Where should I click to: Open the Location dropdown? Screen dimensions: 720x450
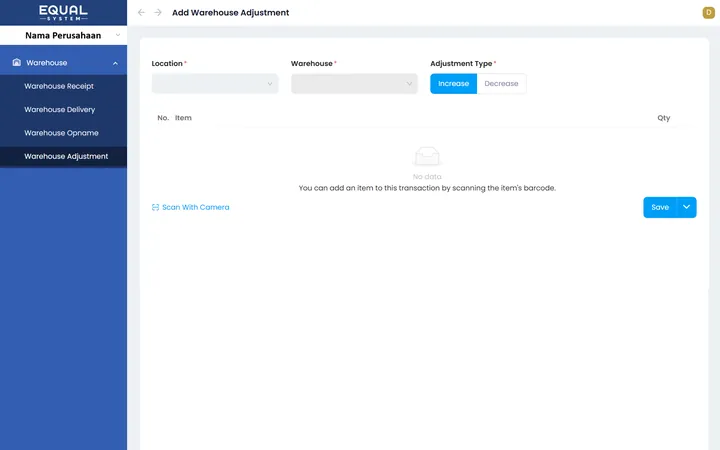[x=215, y=84]
